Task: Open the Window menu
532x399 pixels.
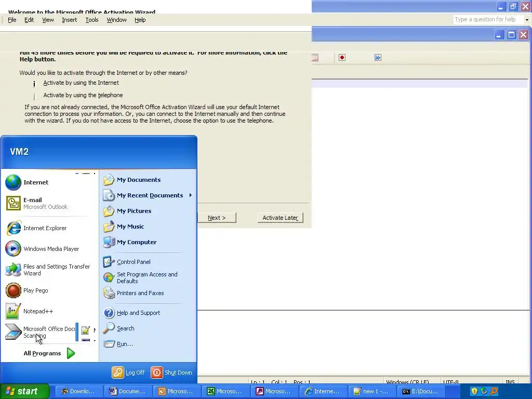Action: coord(117,20)
